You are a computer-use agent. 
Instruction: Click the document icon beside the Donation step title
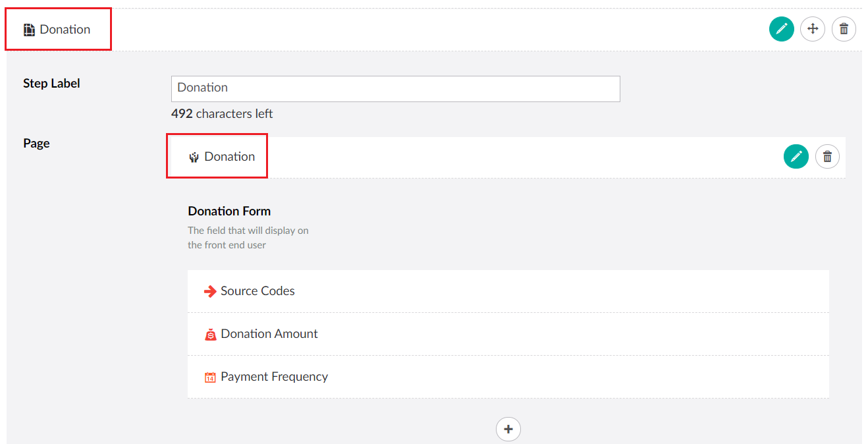[30, 29]
